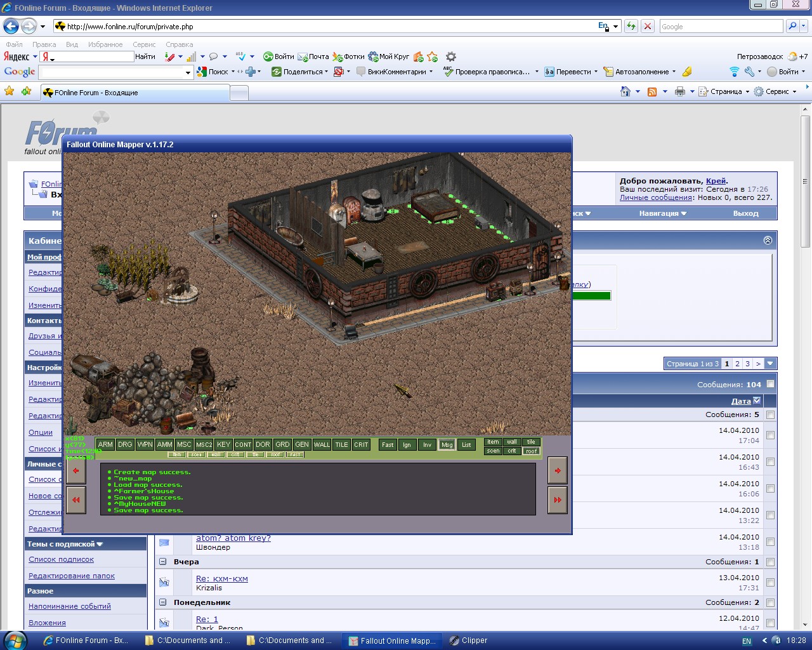The height and width of the screenshot is (650, 812).
Task: Open the Файл menu
Action: (x=14, y=44)
